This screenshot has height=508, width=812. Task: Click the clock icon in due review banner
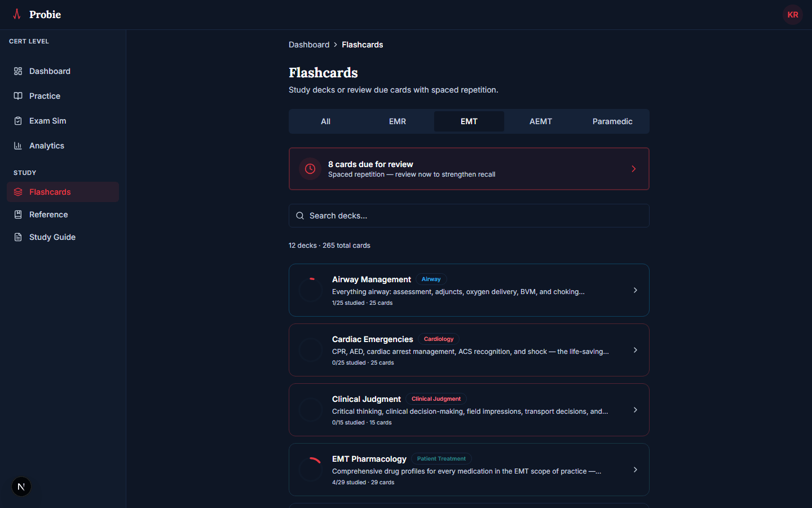pos(310,169)
